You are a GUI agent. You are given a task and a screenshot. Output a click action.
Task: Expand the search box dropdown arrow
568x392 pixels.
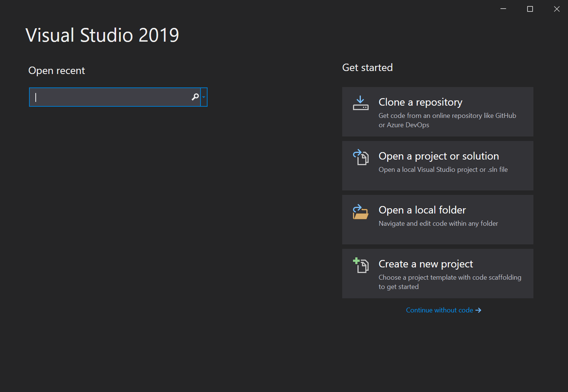(x=204, y=97)
